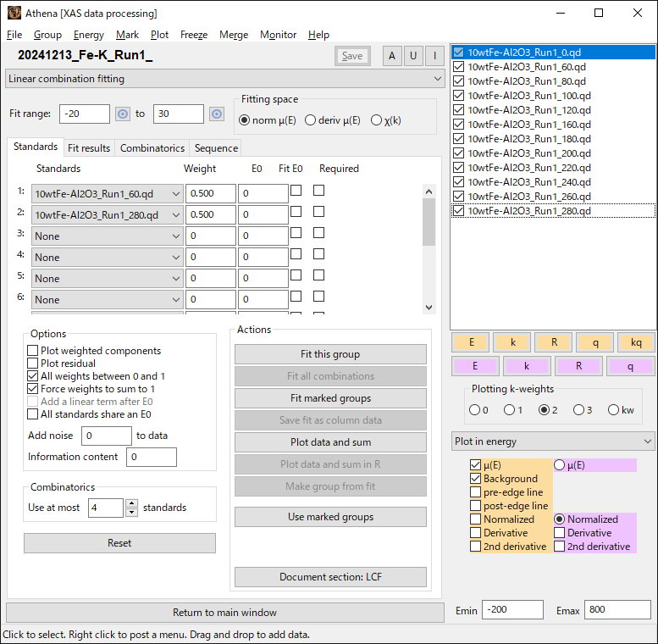This screenshot has width=658, height=644.
Task: Enable Plot residual option
Action: point(32,363)
